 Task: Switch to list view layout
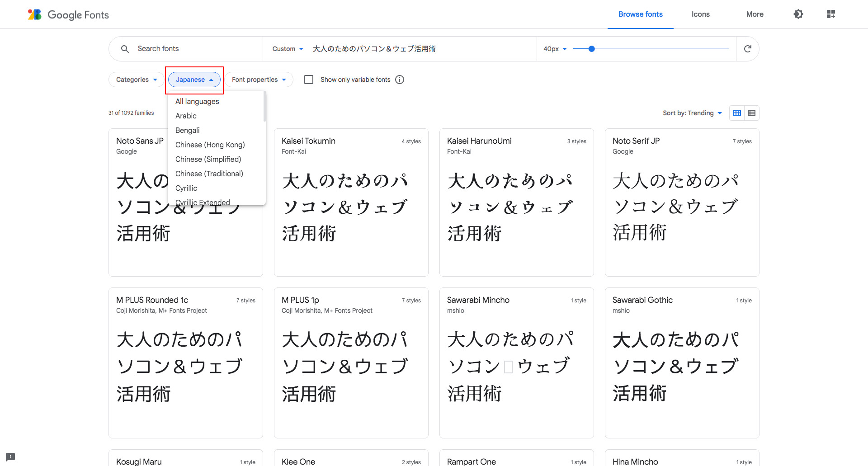tap(751, 113)
